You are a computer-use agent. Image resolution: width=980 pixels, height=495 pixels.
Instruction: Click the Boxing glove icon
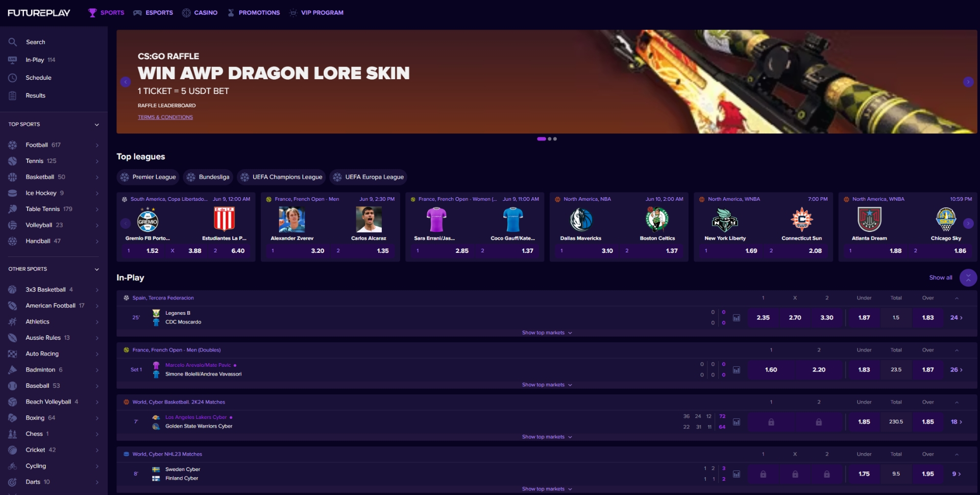coord(13,418)
